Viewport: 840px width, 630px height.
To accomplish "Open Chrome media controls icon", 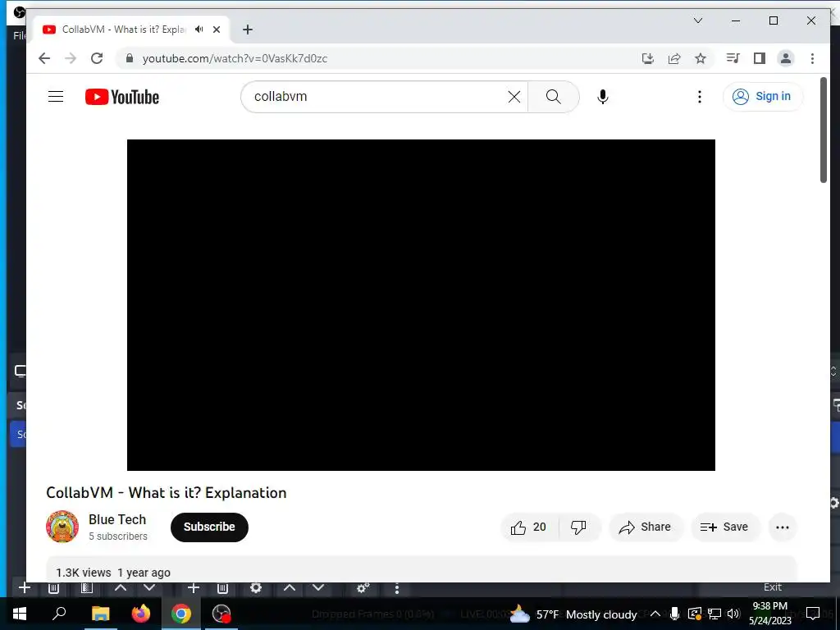I will (x=733, y=58).
